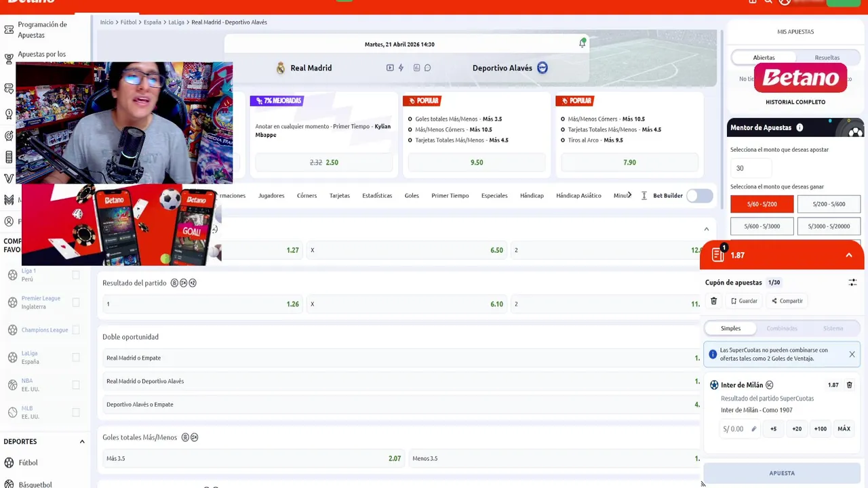Switch to the Resueltas bets tab
Screen dimensions: 868x488
pos(827,58)
